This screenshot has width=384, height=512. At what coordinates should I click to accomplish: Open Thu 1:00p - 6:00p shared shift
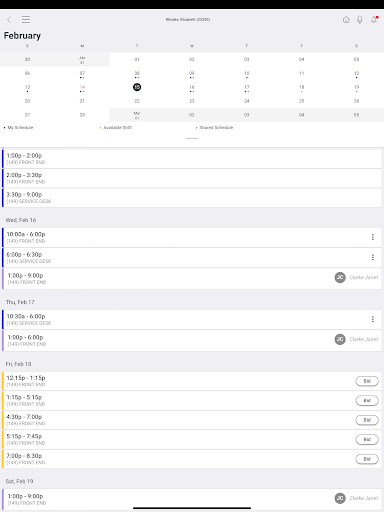coord(192,340)
